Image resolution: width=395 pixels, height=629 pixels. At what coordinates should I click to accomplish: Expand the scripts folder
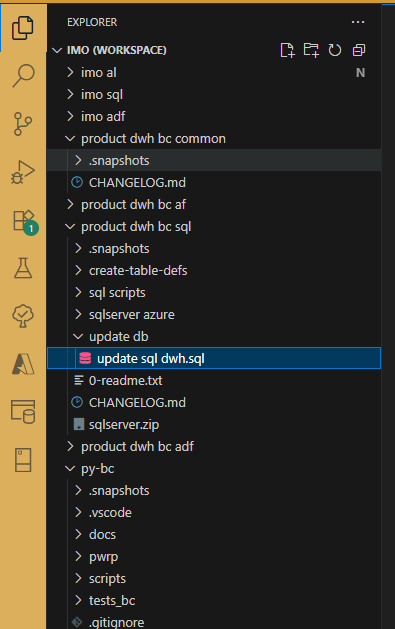click(78, 578)
